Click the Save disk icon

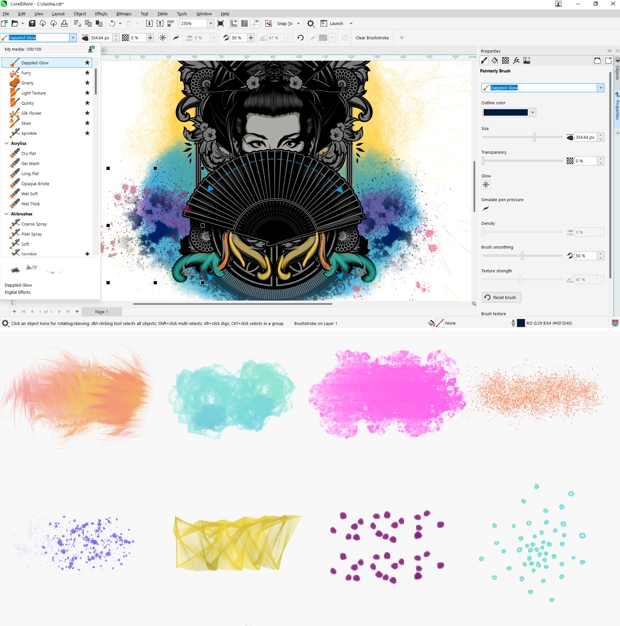(32, 24)
